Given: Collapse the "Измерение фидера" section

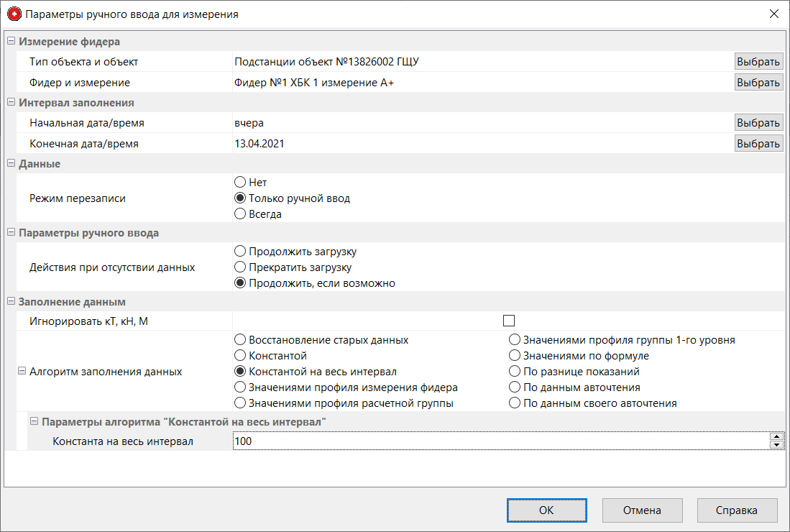Looking at the screenshot, I should point(11,42).
